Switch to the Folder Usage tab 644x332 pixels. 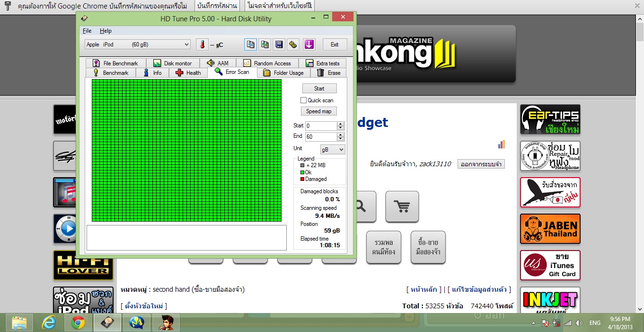pos(284,73)
